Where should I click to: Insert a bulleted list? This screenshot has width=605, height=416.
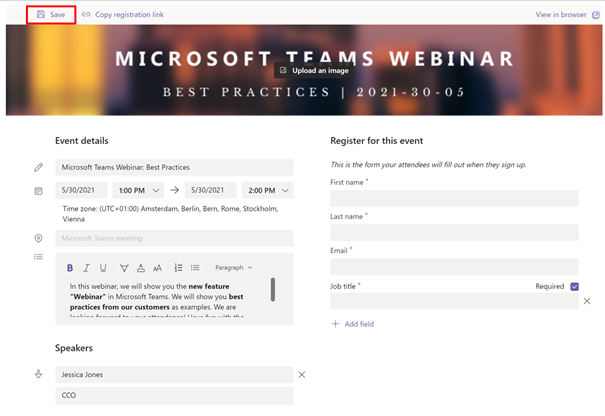click(195, 268)
